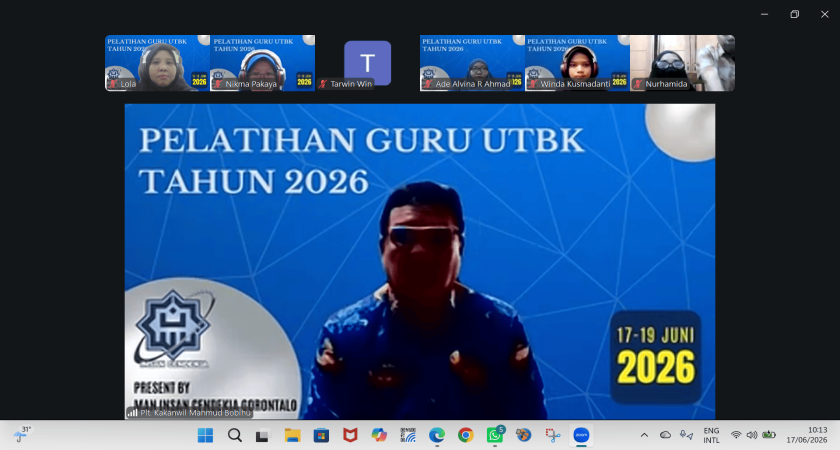840x450 pixels.
Task: Click microphone location tray icon
Action: tap(686, 435)
